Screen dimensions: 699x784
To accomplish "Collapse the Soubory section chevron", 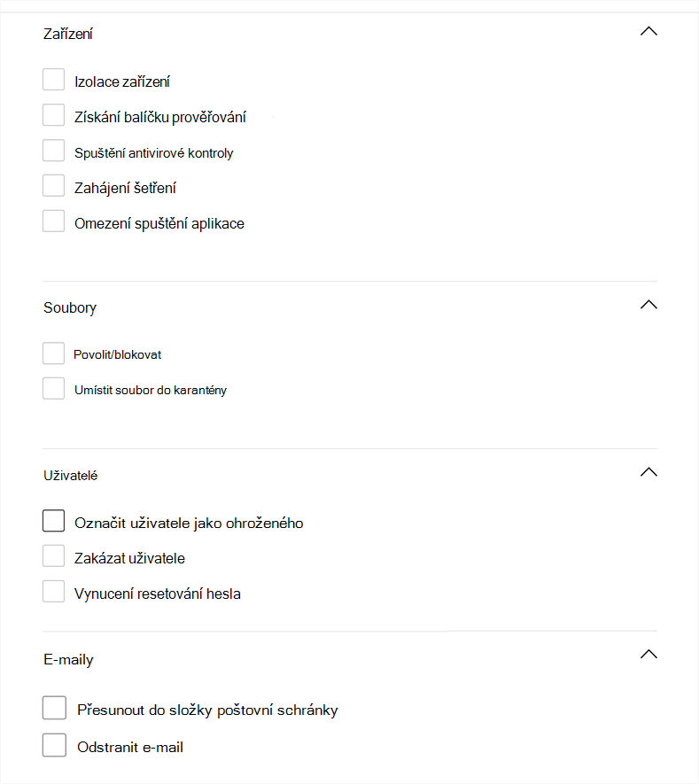I will point(649,305).
